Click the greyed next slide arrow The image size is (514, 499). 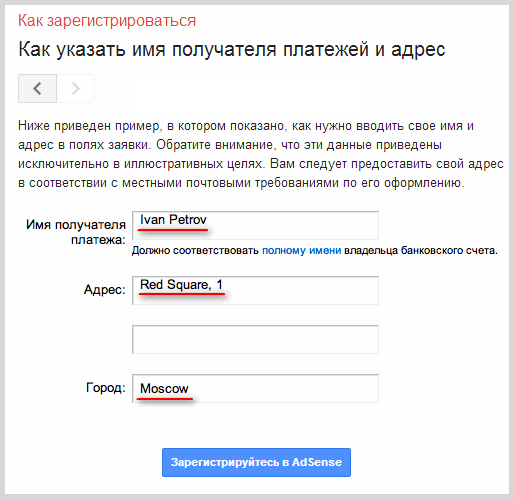click(x=76, y=88)
